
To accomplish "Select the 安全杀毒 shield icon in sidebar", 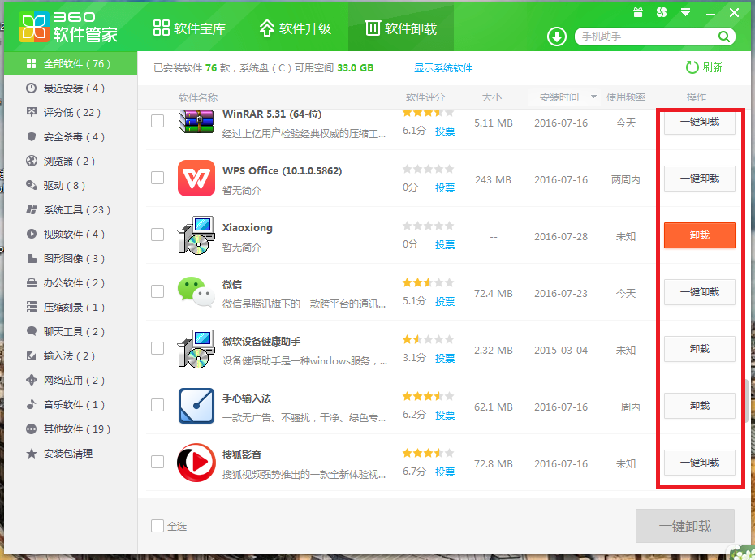I will point(32,136).
